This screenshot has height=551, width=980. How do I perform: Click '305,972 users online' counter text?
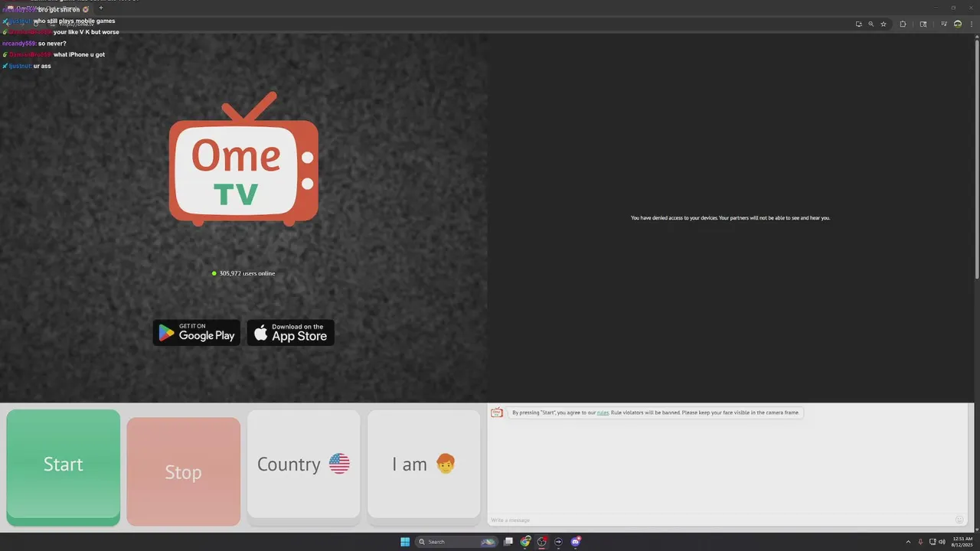(247, 273)
